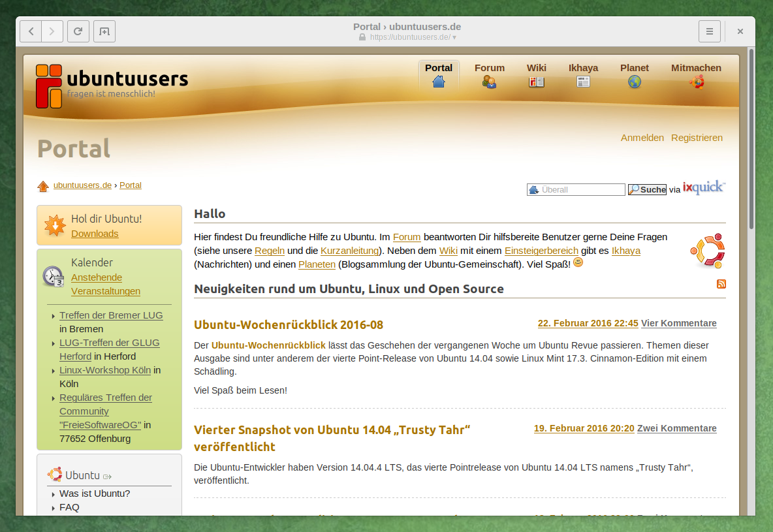Click the Kalender clock icon
Image resolution: width=773 pixels, height=532 pixels.
tap(53, 276)
